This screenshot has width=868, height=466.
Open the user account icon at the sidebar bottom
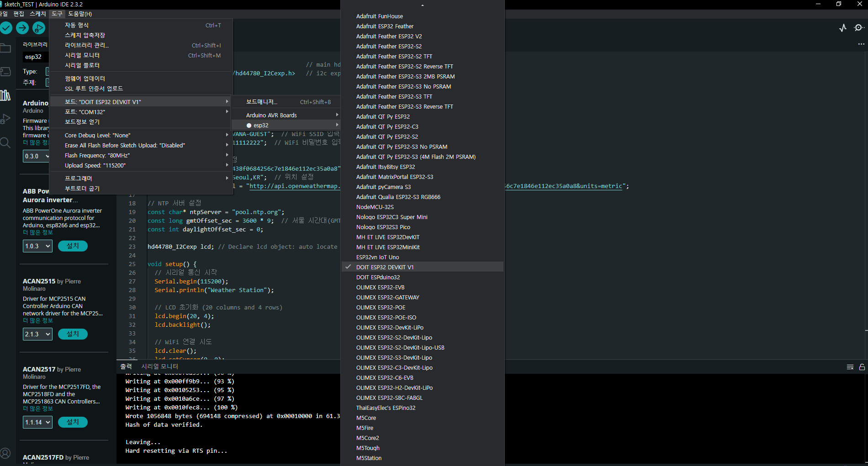(x=5, y=453)
